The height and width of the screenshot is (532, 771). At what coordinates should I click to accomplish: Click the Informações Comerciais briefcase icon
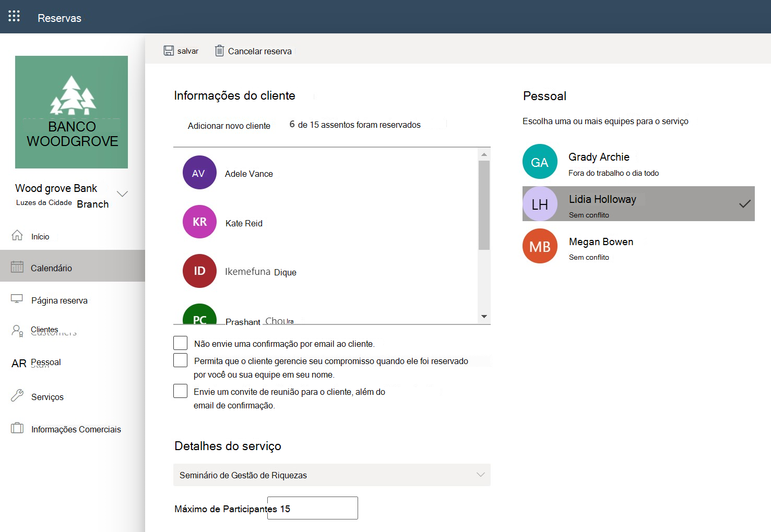(17, 428)
